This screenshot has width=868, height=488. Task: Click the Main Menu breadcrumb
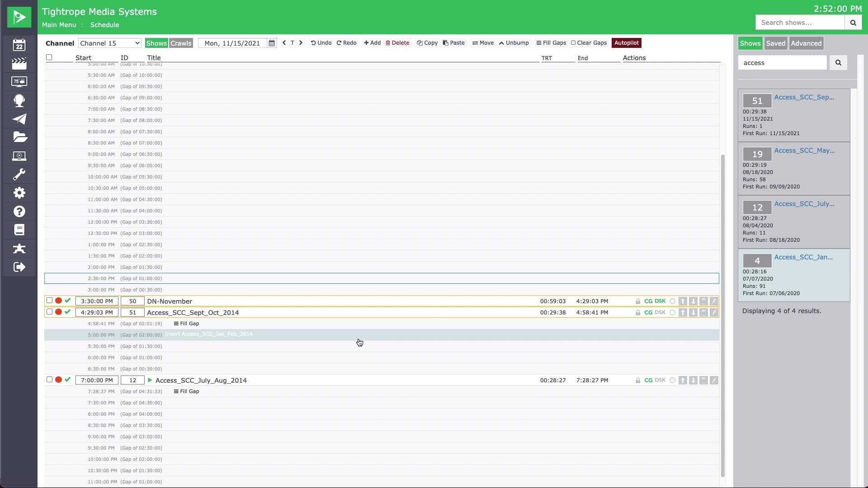point(59,25)
